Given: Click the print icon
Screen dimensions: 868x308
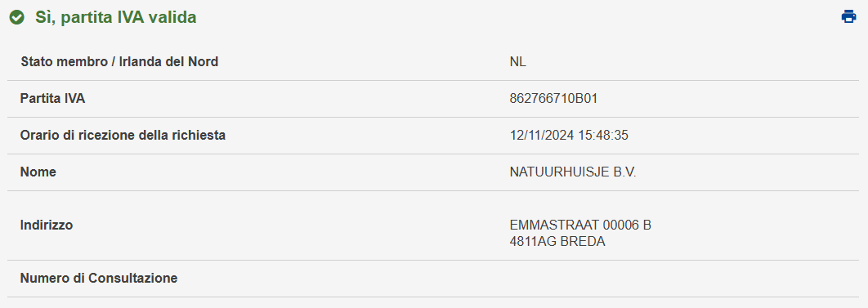Looking at the screenshot, I should tap(848, 16).
